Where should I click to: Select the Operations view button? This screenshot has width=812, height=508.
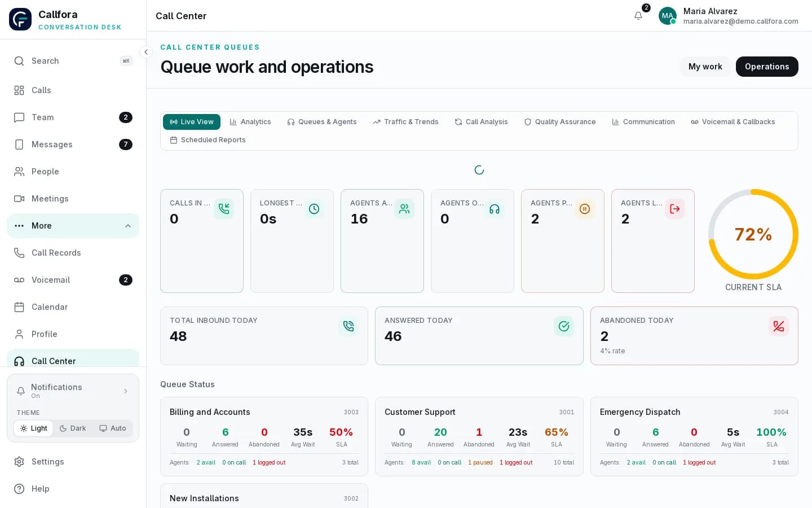click(x=767, y=67)
